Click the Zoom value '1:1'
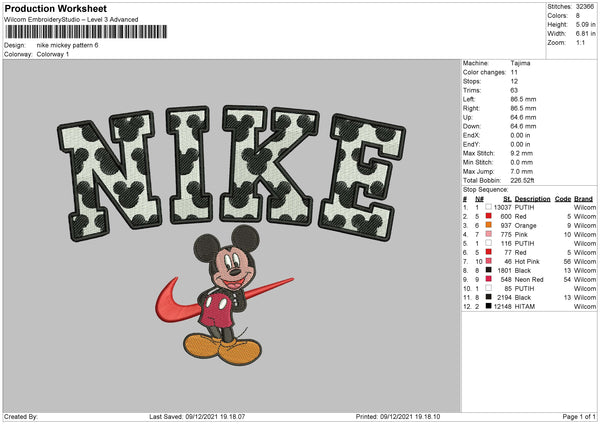This screenshot has width=600, height=424. pyautogui.click(x=580, y=42)
